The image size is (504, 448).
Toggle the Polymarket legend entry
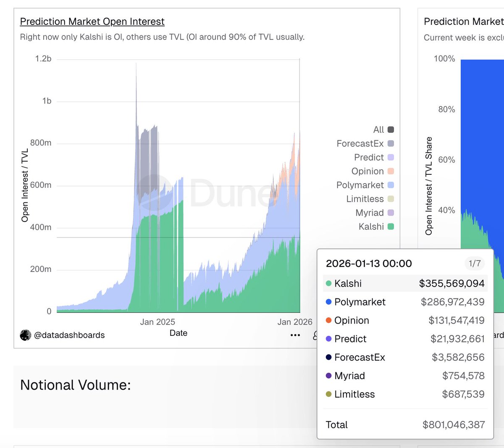[365, 185]
